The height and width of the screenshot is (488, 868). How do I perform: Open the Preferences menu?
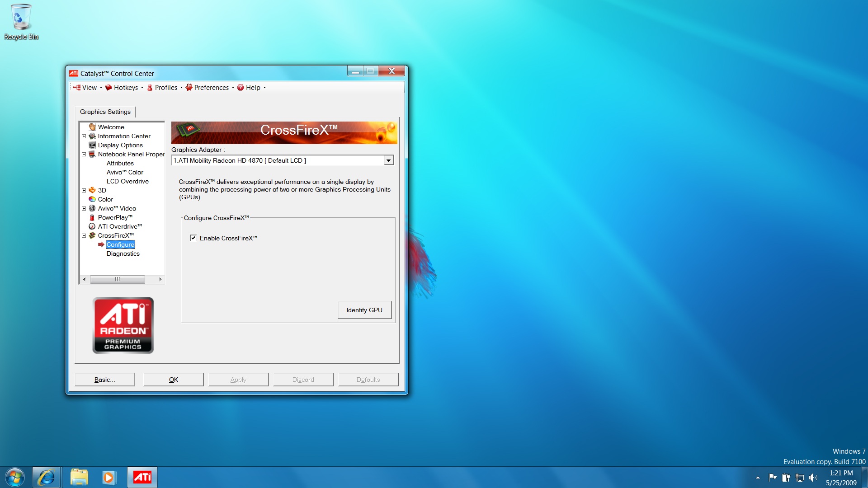tap(211, 88)
